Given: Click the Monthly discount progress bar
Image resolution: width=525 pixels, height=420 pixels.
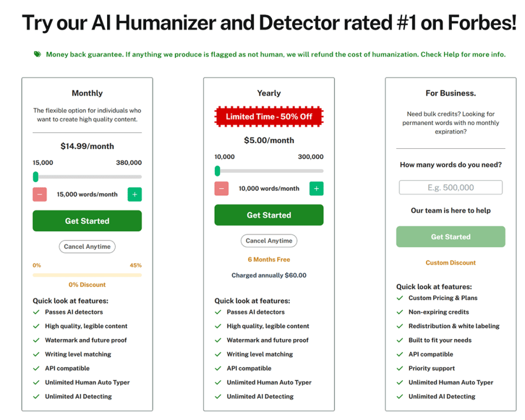Looking at the screenshot, I should (x=87, y=275).
